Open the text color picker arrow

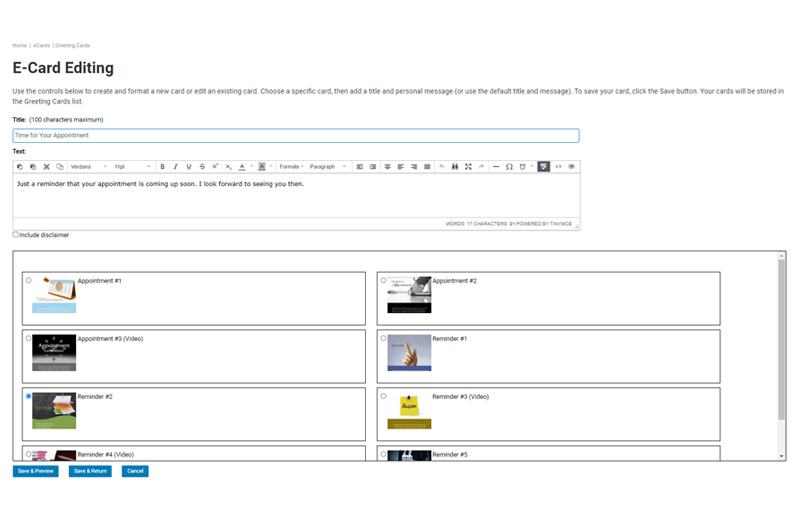click(x=251, y=167)
